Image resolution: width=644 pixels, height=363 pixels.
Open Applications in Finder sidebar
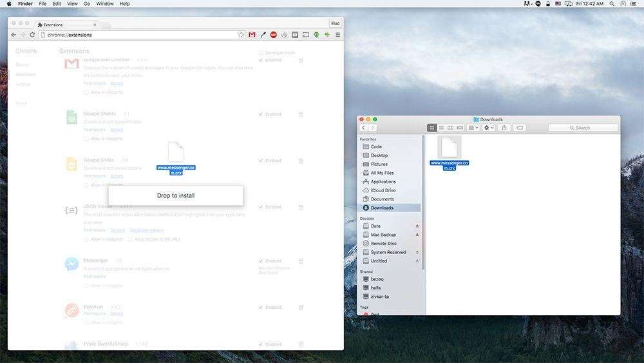click(x=383, y=182)
